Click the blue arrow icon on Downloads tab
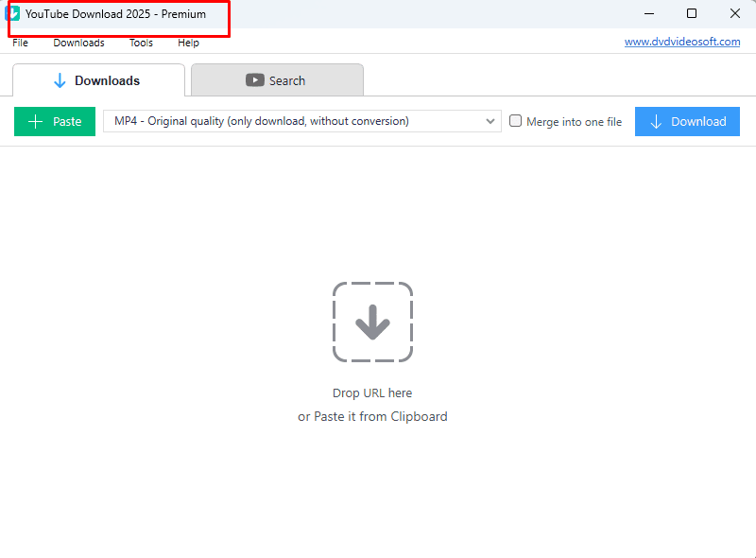The width and height of the screenshot is (756, 558). [x=60, y=80]
